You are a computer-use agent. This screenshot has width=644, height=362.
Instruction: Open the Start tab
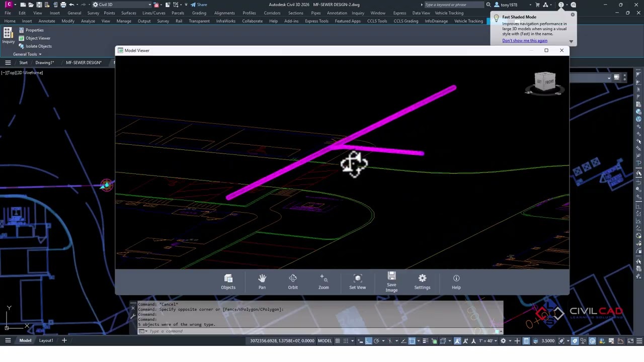click(x=23, y=62)
